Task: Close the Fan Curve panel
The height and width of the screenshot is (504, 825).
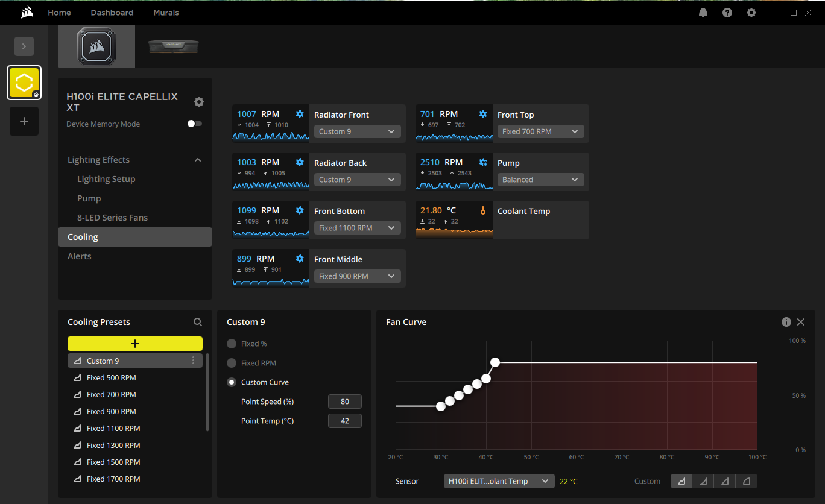Action: pyautogui.click(x=801, y=322)
